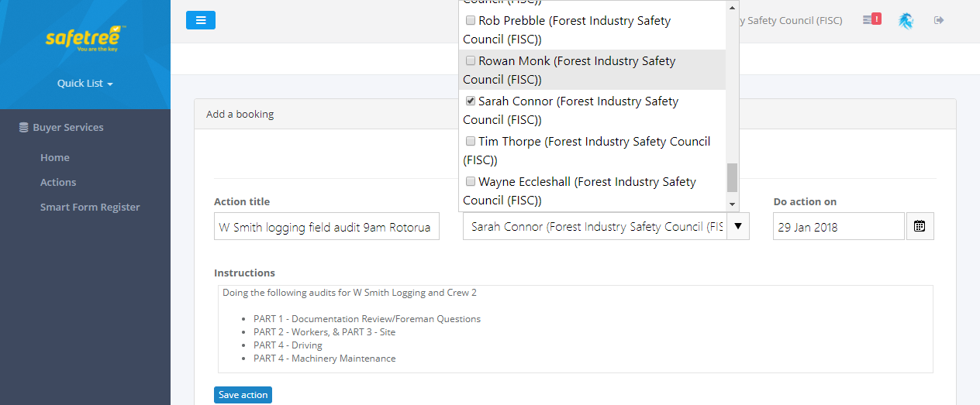Click the Do action on date field
980x405 pixels.
(839, 226)
